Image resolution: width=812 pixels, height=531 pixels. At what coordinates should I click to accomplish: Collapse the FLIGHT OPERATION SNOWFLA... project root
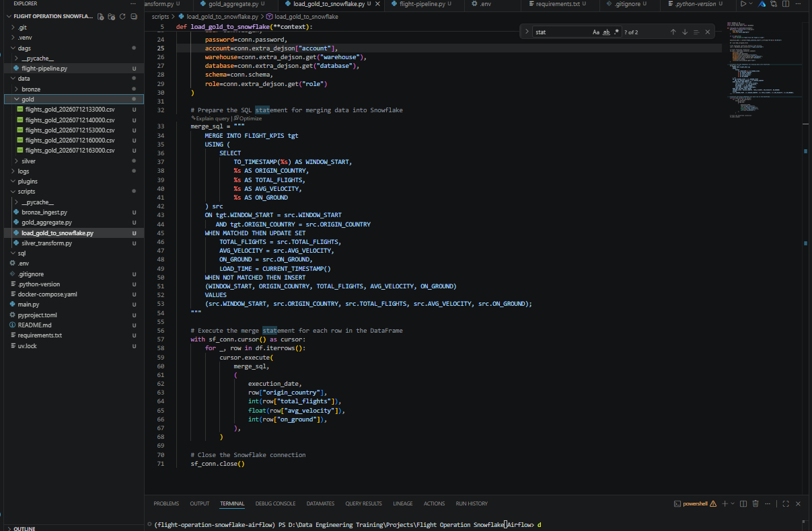click(x=54, y=16)
